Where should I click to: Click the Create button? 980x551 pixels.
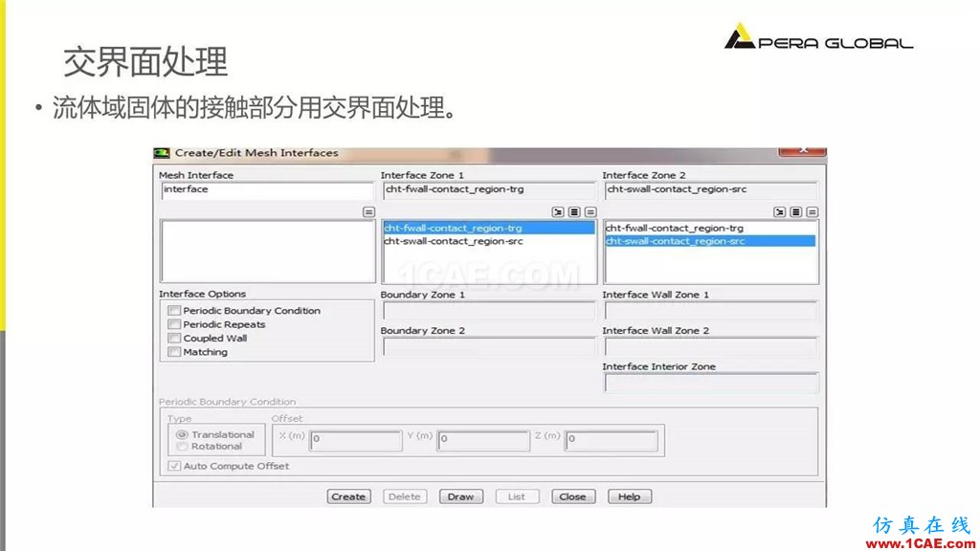[348, 496]
